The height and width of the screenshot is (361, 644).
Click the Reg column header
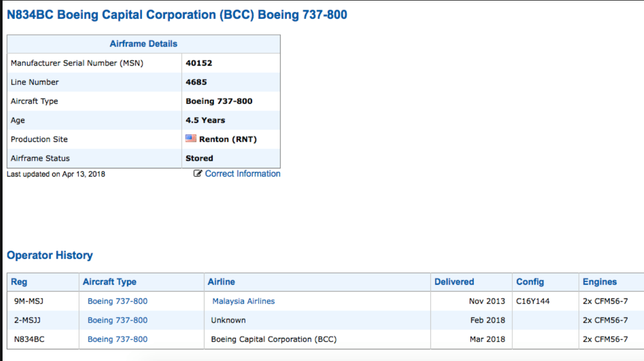pos(19,282)
